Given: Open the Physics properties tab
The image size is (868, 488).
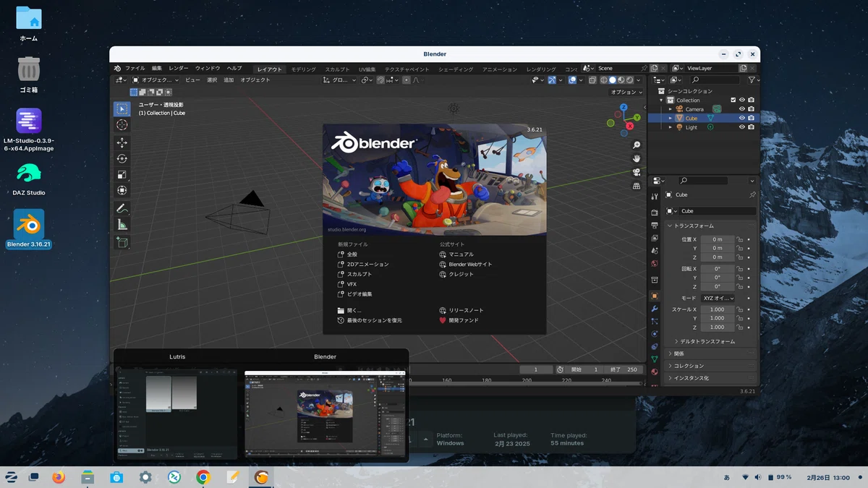Looking at the screenshot, I should [x=655, y=334].
